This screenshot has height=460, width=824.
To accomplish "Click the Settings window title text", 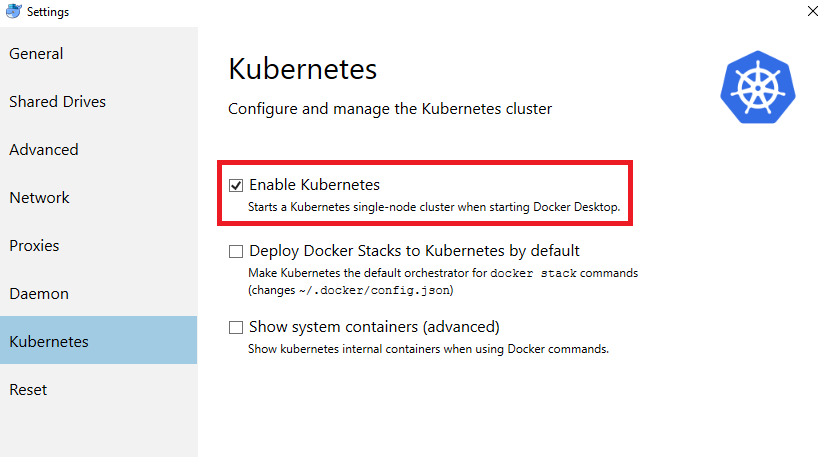I will coord(49,11).
